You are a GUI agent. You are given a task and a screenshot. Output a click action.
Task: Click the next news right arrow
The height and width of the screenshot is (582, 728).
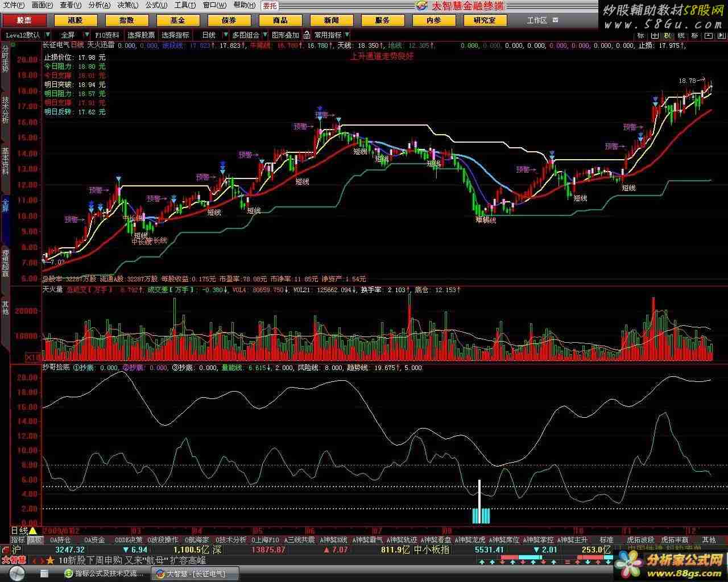[42, 560]
